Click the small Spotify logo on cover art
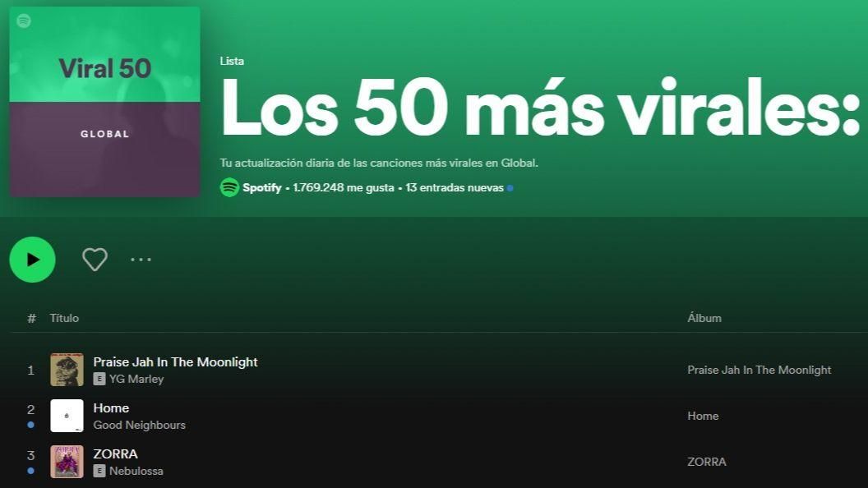Screen dimensions: 868x488 pos(24,21)
